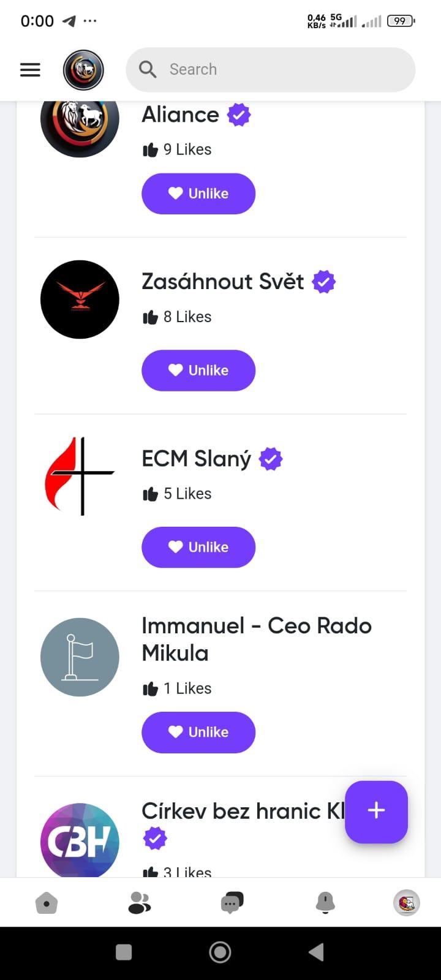441x980 pixels.
Task: Tap the ECM Slaný cross and flame logo
Action: click(x=80, y=476)
